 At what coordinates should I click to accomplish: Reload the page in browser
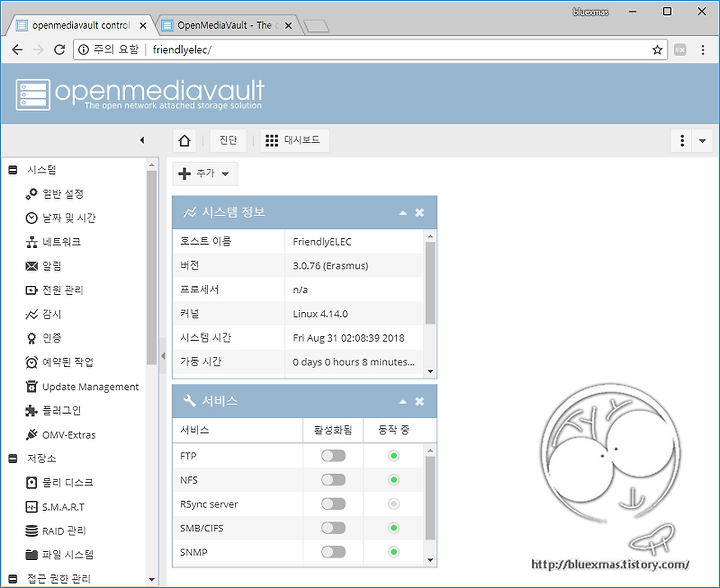coord(59,50)
